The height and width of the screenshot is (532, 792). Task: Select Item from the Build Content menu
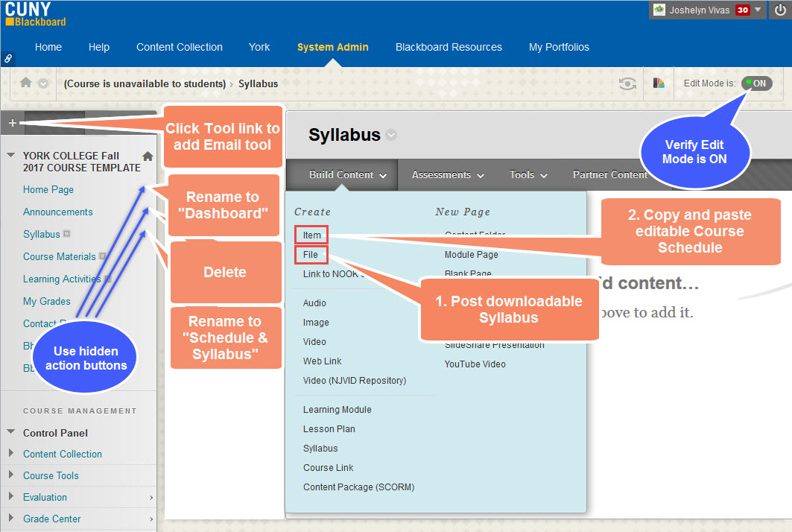(311, 235)
